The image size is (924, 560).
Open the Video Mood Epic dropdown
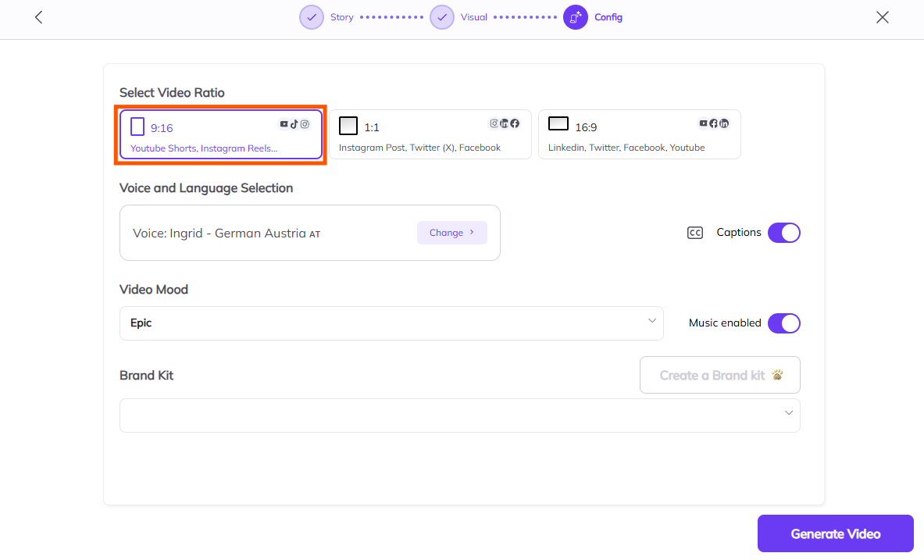[x=391, y=323]
